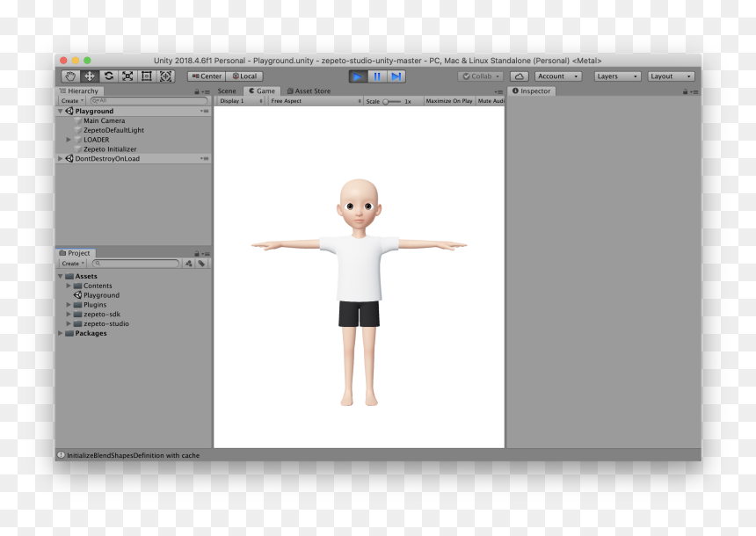Select the combined Transform tool
The height and width of the screenshot is (536, 756).
(165, 76)
